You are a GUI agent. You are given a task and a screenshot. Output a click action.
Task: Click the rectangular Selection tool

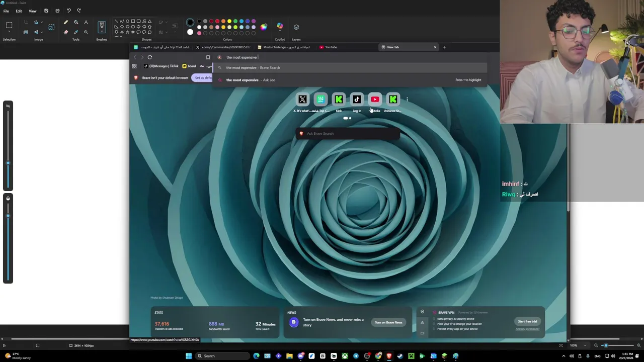pyautogui.click(x=9, y=25)
